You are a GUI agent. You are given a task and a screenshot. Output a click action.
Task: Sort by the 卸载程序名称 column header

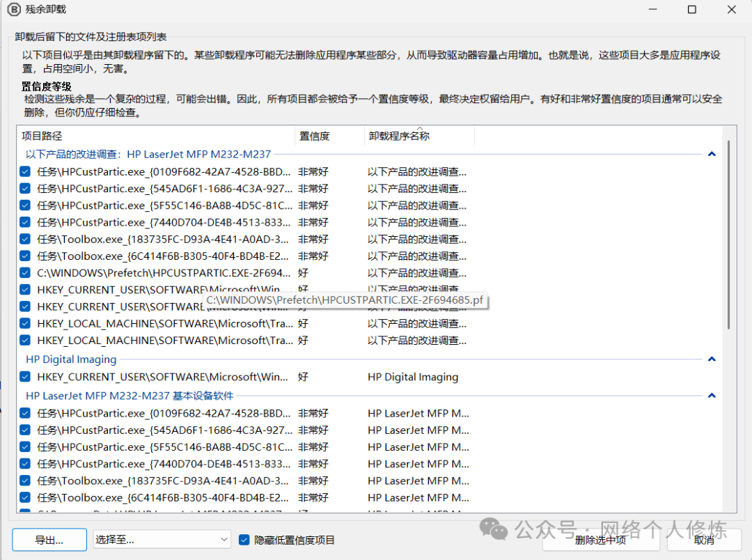tap(419, 136)
